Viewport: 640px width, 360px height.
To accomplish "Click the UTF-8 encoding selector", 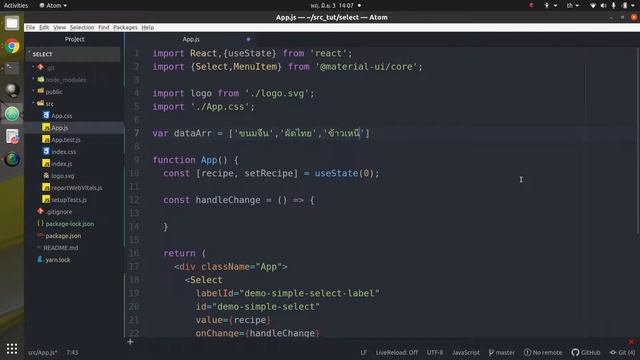I will point(435,352).
